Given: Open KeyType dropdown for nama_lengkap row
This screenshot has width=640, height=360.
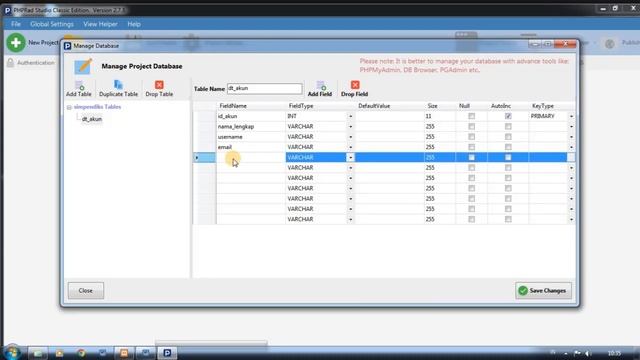Looking at the screenshot, I should click(x=571, y=127).
